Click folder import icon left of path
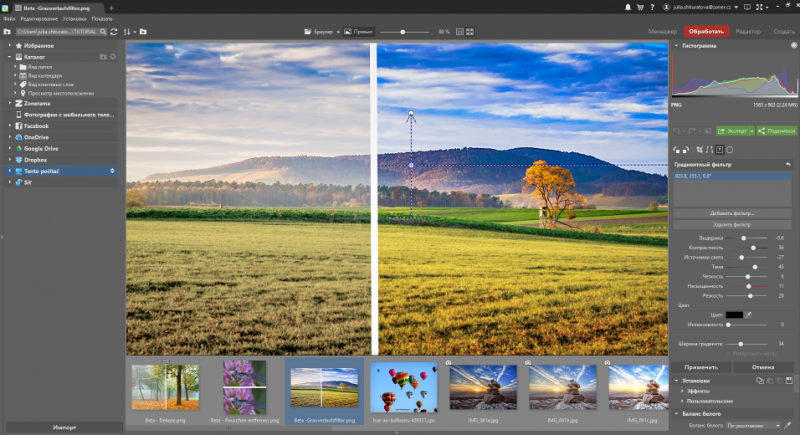800x435 pixels. (7, 32)
